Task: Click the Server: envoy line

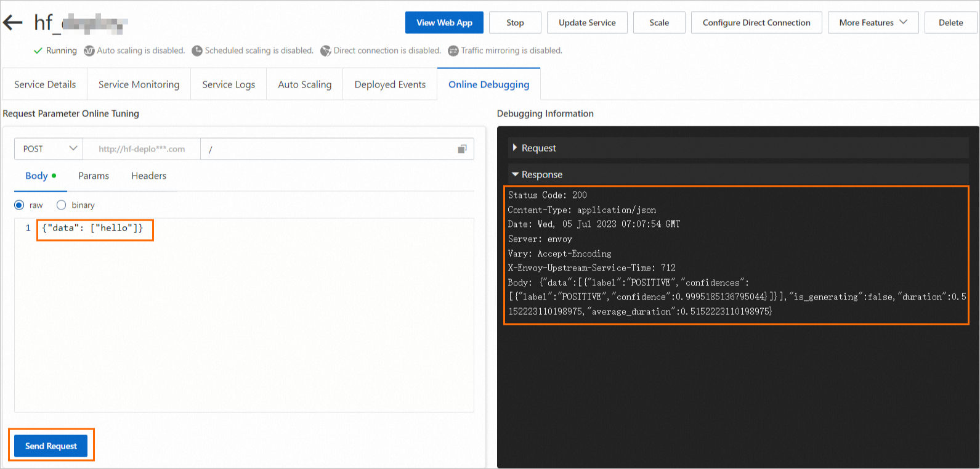Action: (540, 239)
